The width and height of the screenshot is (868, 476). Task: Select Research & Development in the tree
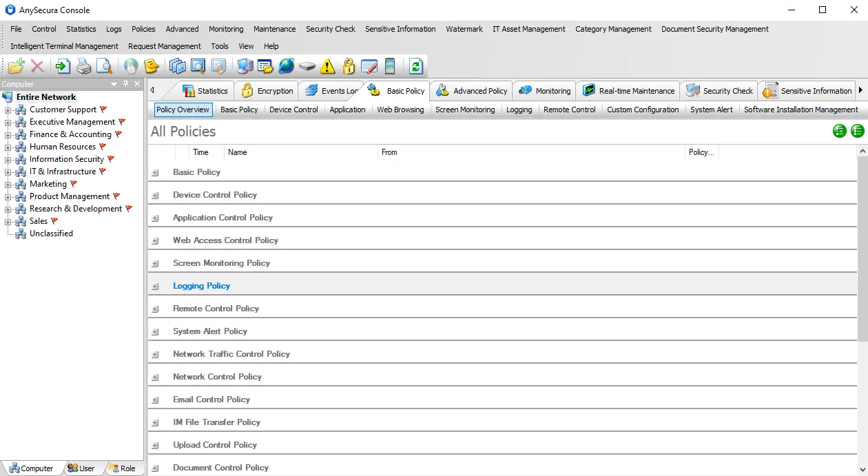(x=76, y=209)
